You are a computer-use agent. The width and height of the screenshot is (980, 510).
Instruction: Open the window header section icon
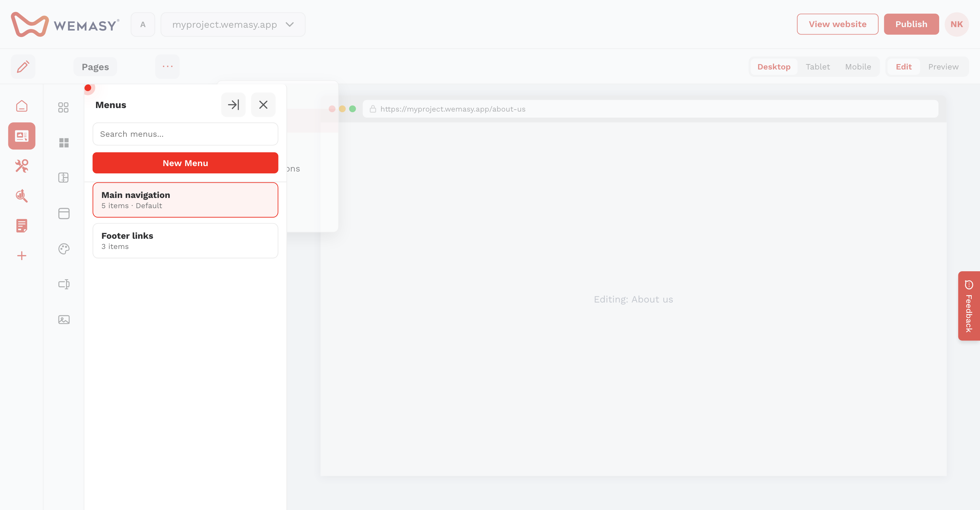click(63, 213)
